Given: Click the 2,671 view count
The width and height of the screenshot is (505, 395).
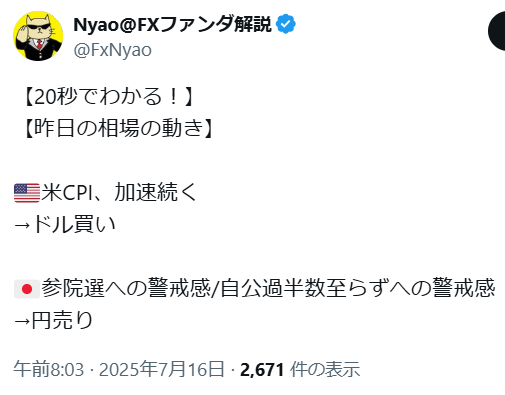Looking at the screenshot, I should tap(262, 370).
